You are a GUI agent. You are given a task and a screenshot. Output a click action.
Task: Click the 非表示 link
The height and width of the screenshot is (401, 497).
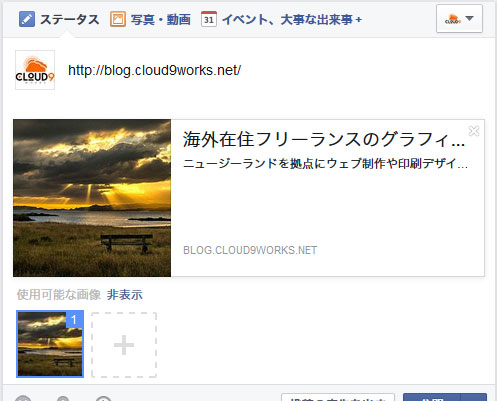coord(125,295)
